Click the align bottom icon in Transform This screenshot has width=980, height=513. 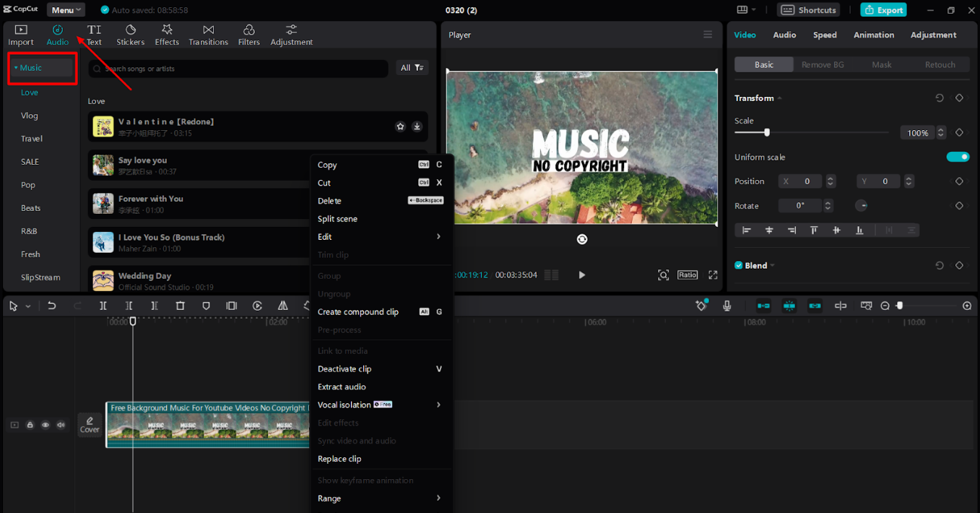tap(859, 230)
